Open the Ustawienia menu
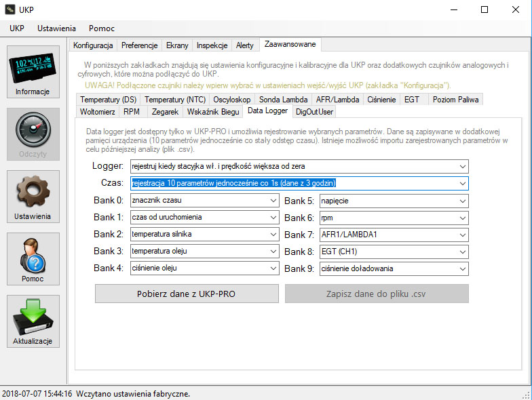Viewport: 532px width, 400px height. click(56, 28)
